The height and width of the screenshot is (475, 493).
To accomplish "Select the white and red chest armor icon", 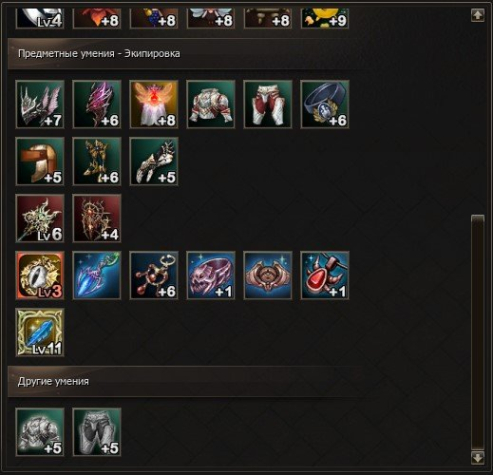I will (211, 104).
